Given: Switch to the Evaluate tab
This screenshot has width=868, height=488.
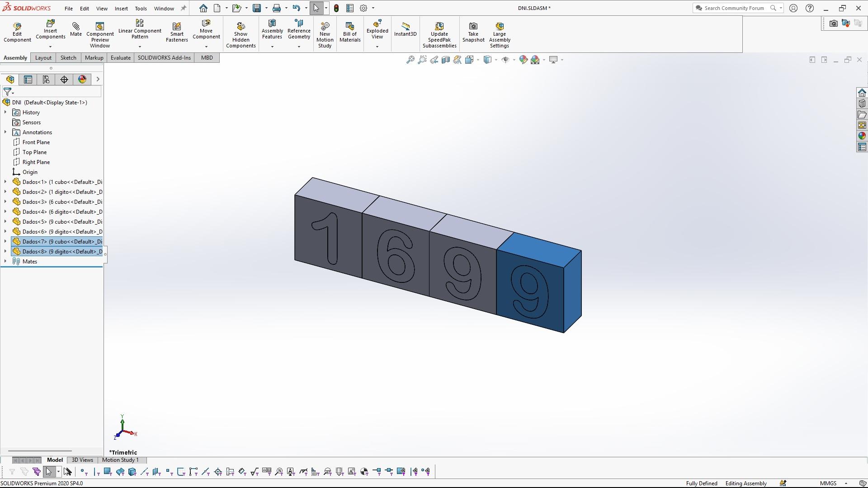Looking at the screenshot, I should [x=121, y=58].
